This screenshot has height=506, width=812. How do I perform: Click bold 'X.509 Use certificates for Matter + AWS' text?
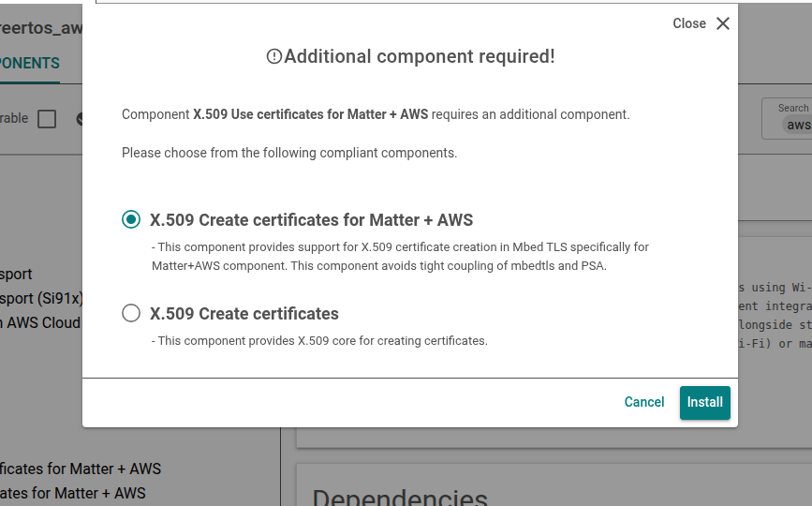point(311,114)
